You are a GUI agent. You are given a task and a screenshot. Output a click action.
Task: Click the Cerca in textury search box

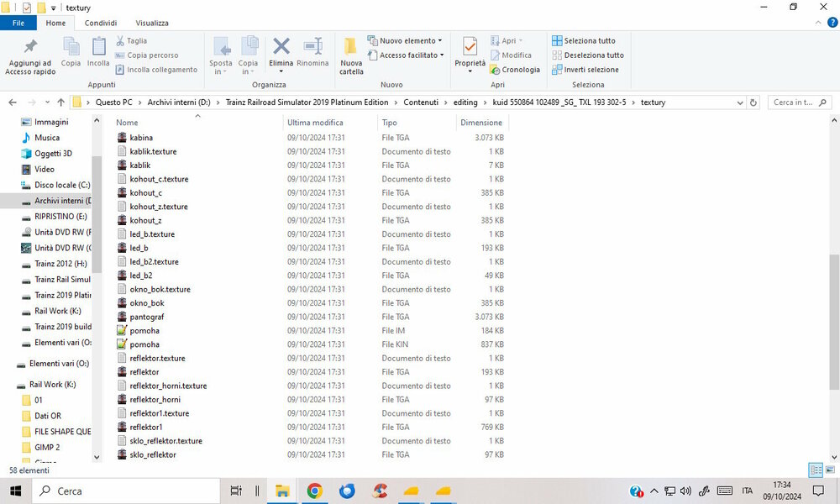click(x=800, y=102)
